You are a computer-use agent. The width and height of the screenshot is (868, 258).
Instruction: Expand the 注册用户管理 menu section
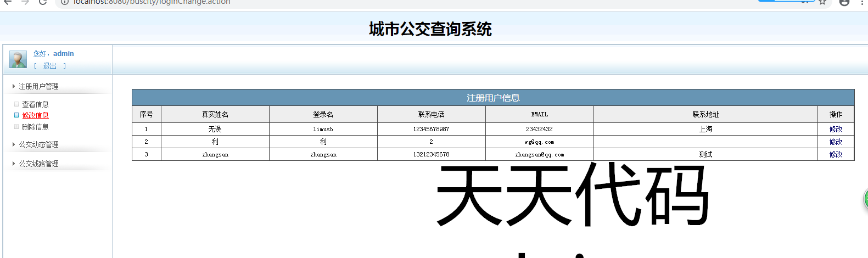(38, 86)
